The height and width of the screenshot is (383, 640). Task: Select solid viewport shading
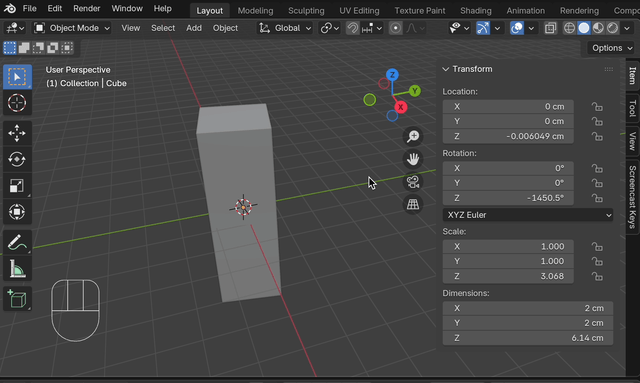point(584,28)
